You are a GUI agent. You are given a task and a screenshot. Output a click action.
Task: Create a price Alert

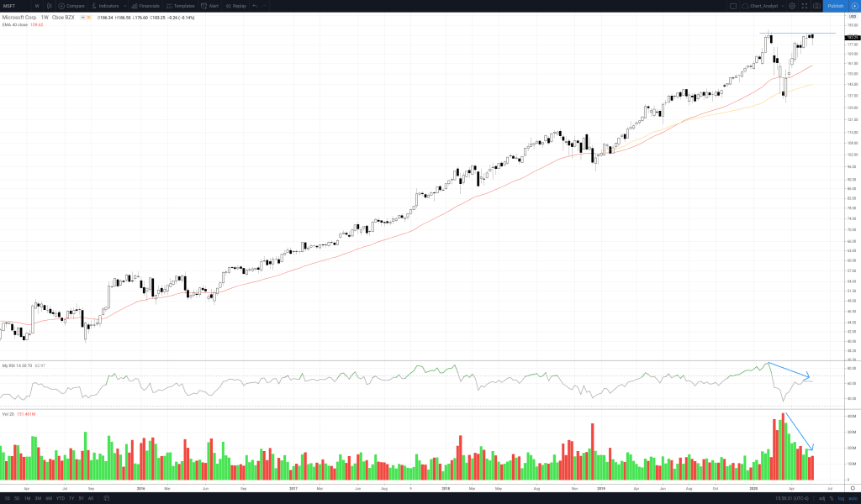pyautogui.click(x=210, y=6)
